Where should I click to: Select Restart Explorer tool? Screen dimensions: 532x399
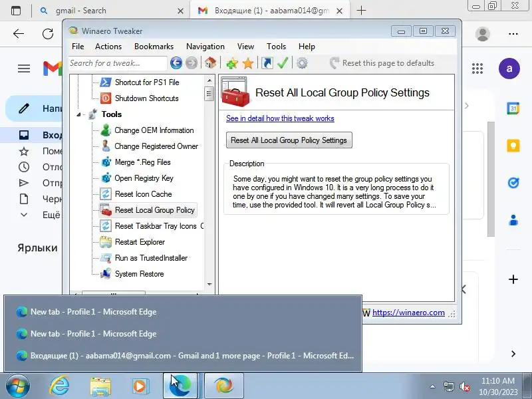(140, 242)
